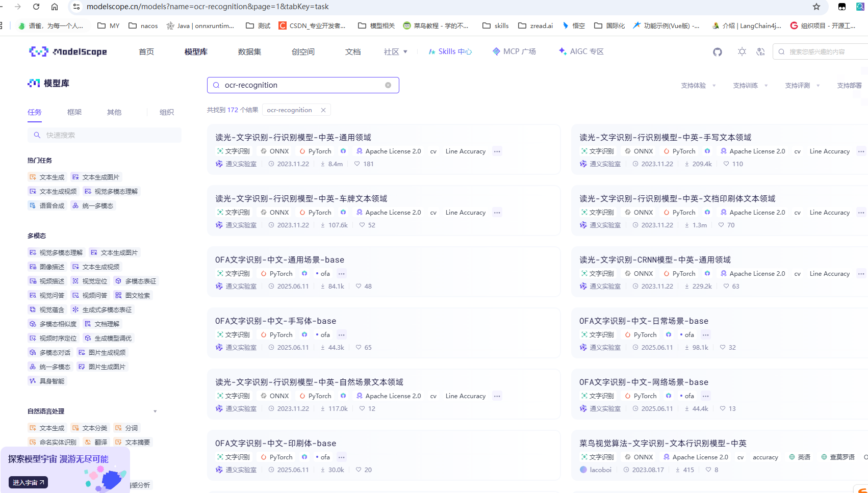Open model OFA文字识别-中文-印刷体-base
The height and width of the screenshot is (493, 868).
click(x=275, y=444)
